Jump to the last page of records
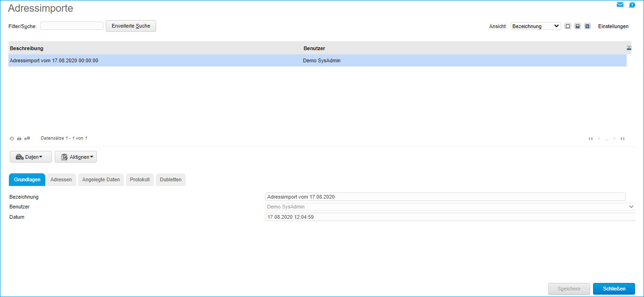Viewport: 644px width, 297px height. [x=622, y=139]
